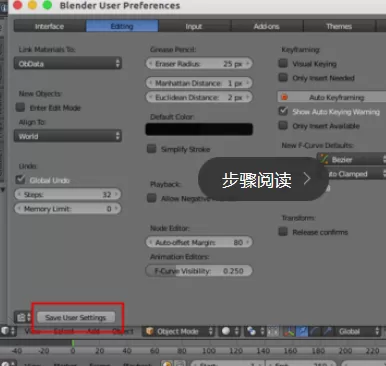Toggle the Auto Keyframing button

(332, 97)
